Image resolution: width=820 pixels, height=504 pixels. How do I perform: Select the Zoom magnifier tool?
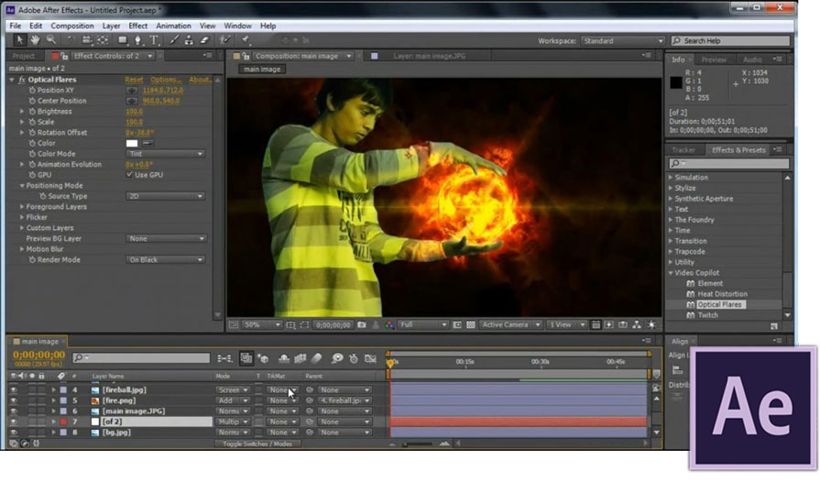(x=50, y=39)
